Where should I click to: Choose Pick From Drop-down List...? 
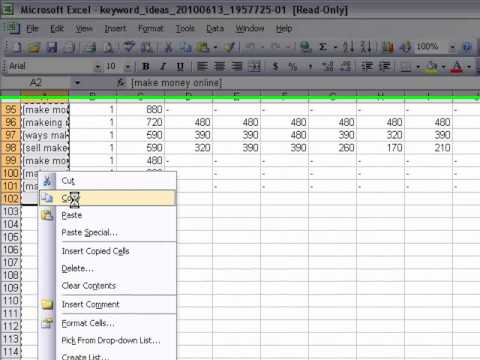[107, 340]
